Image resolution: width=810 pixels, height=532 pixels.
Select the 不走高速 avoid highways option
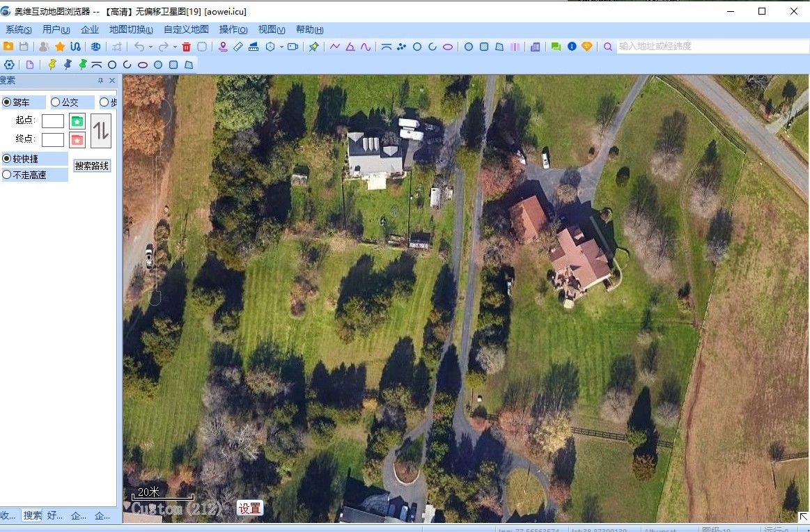[x=7, y=175]
